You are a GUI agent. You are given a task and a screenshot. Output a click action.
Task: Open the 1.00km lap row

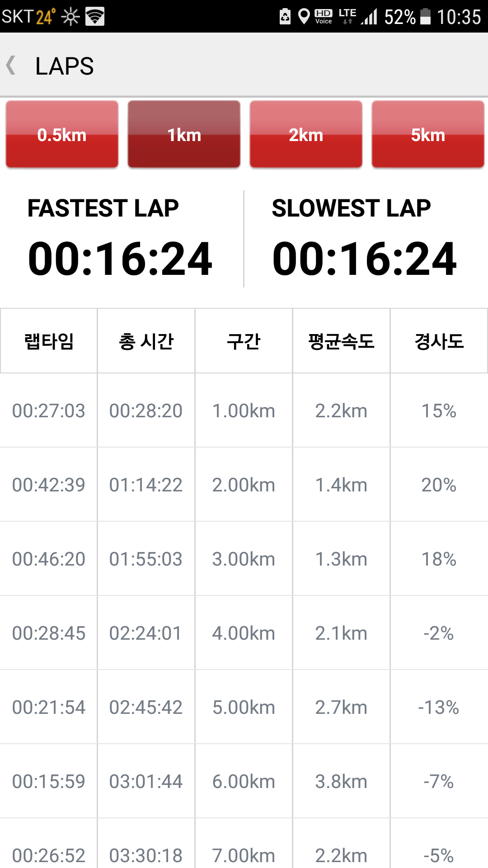(244, 410)
